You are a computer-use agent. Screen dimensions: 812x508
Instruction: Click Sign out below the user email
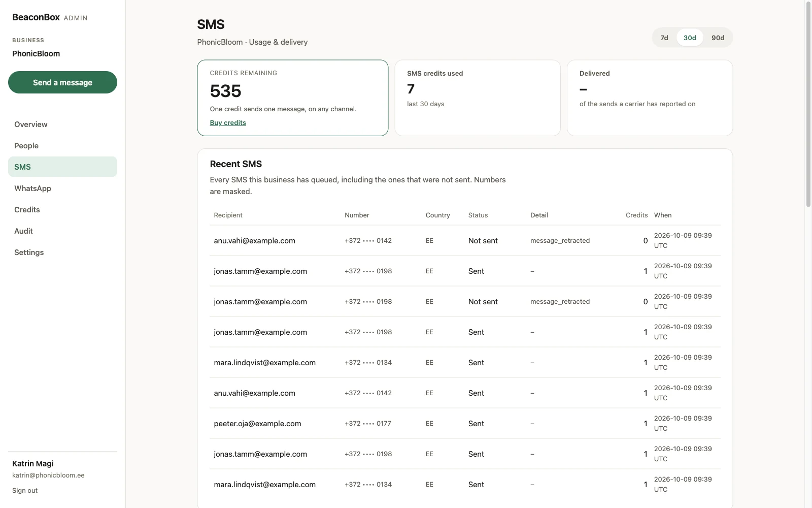[25, 490]
